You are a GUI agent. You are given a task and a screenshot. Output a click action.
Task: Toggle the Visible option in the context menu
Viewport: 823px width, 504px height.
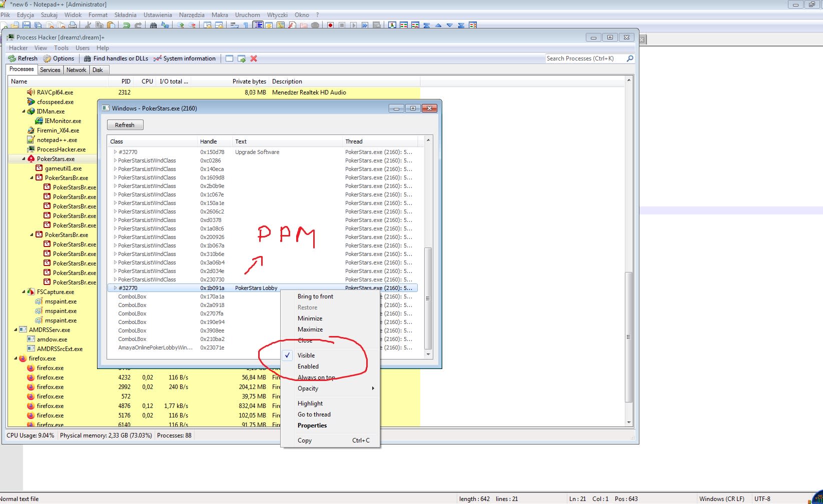pos(306,355)
